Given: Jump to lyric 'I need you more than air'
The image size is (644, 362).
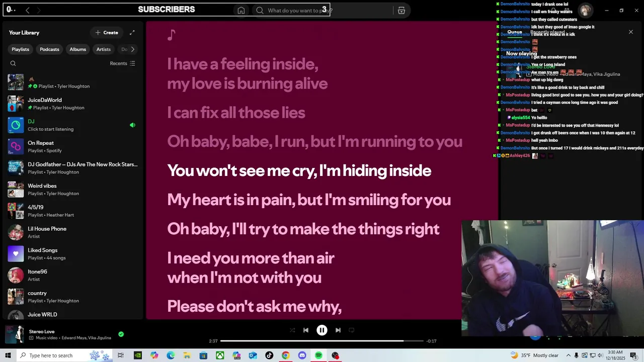Looking at the screenshot, I should point(251,268).
